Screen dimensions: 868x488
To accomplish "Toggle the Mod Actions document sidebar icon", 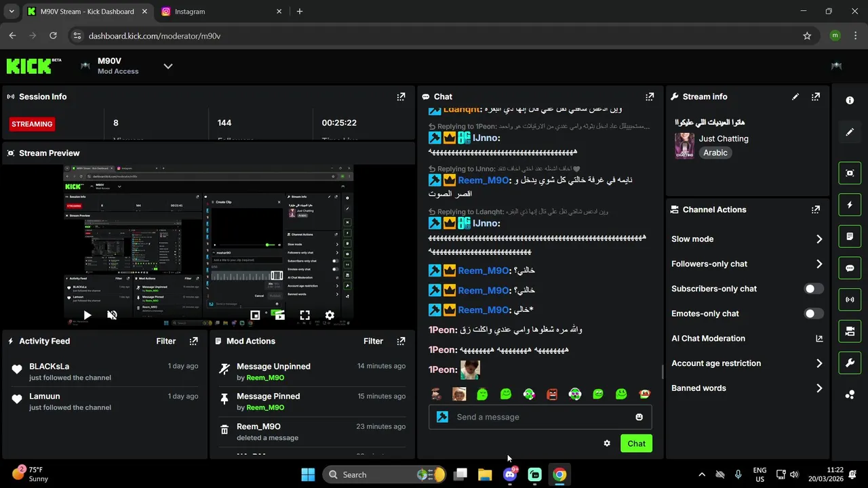I will (x=850, y=237).
